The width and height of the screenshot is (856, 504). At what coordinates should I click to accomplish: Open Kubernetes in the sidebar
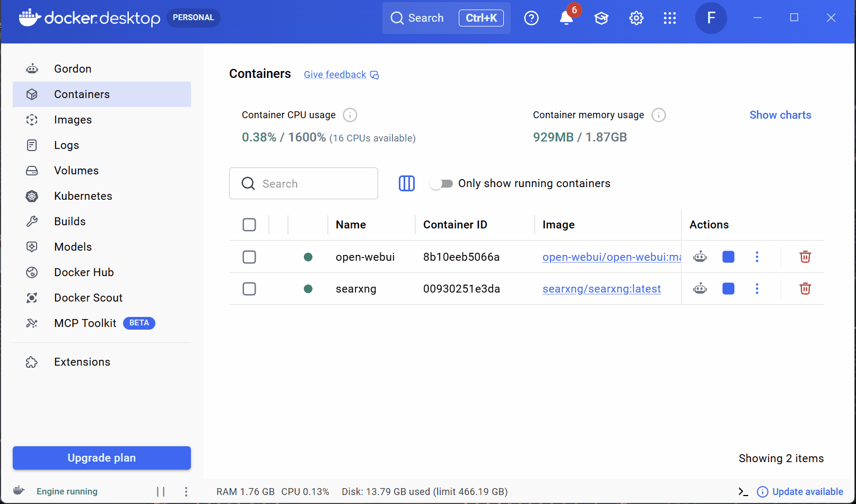(102, 196)
